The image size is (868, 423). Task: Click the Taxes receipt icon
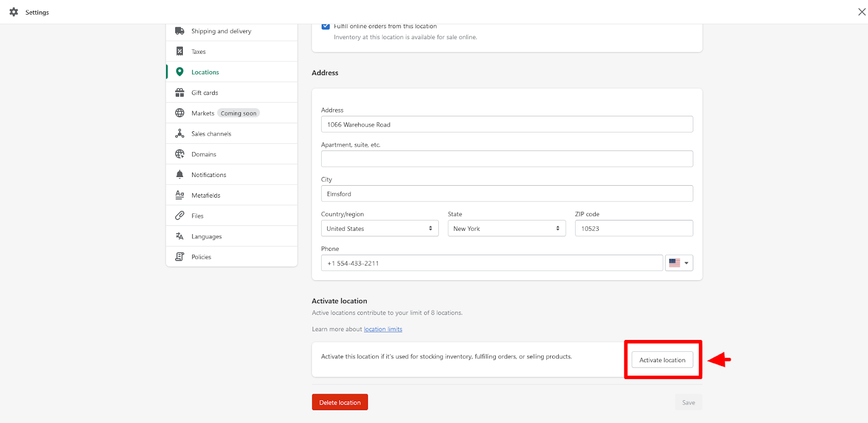point(180,52)
